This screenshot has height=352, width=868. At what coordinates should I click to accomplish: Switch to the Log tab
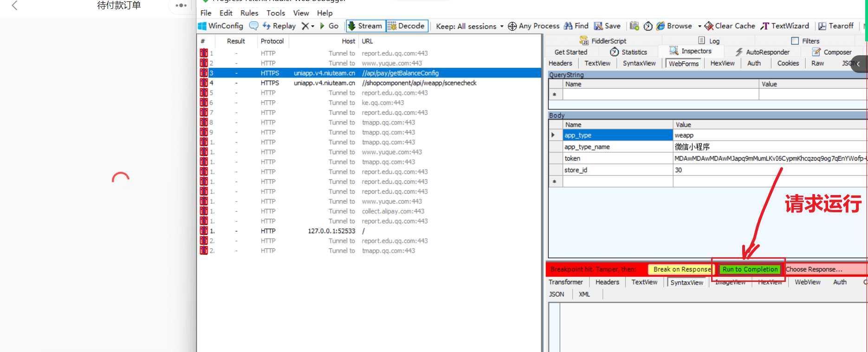[709, 41]
